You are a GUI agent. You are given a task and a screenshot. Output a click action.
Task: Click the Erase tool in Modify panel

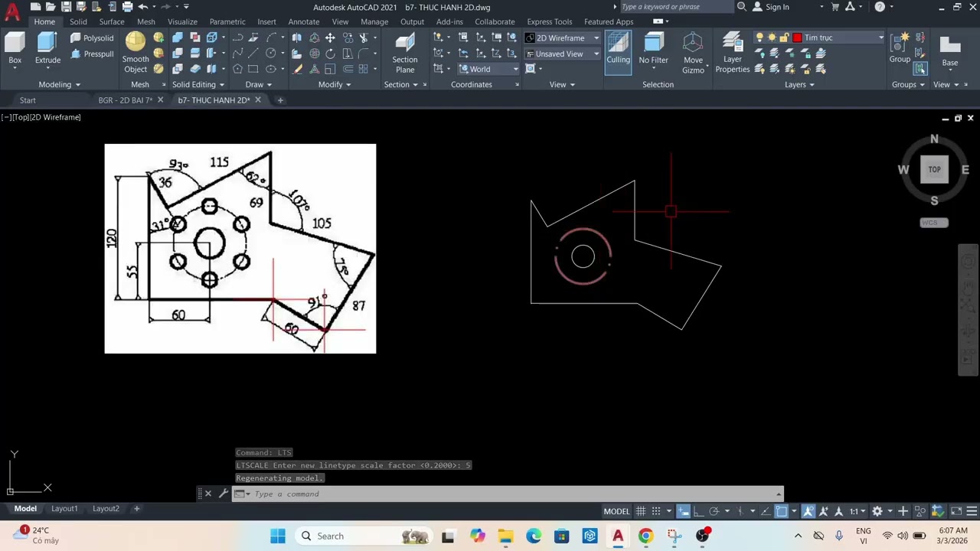tap(298, 69)
